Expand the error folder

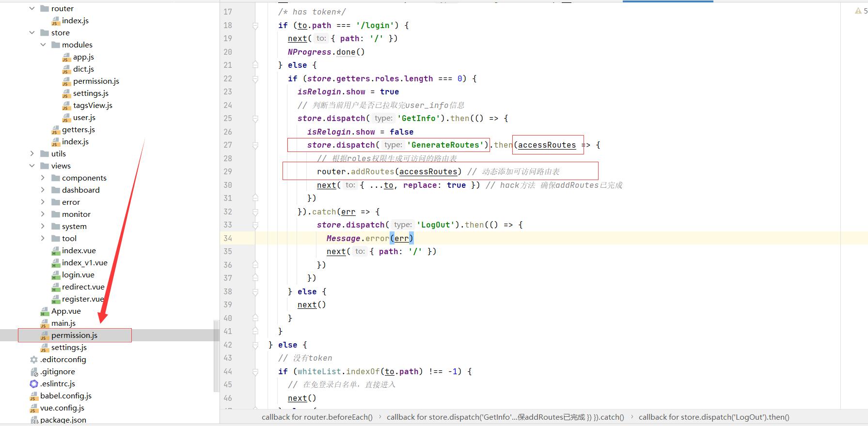click(x=43, y=202)
